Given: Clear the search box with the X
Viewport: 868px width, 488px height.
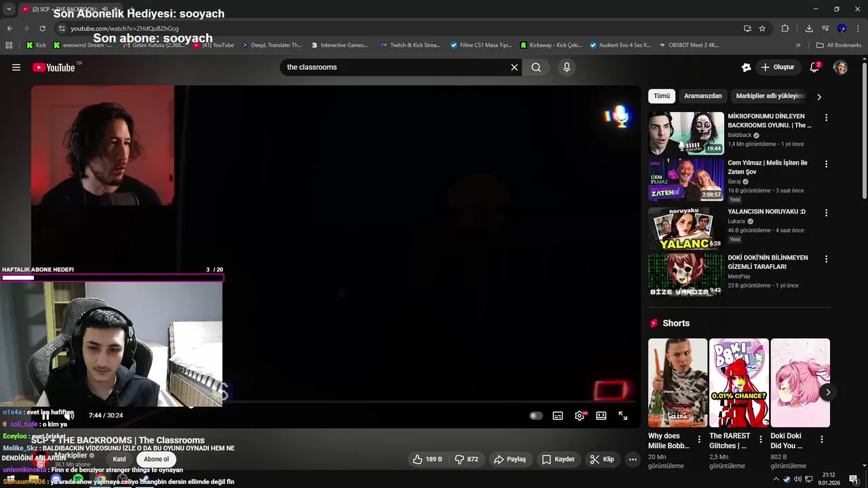Looking at the screenshot, I should coord(514,67).
